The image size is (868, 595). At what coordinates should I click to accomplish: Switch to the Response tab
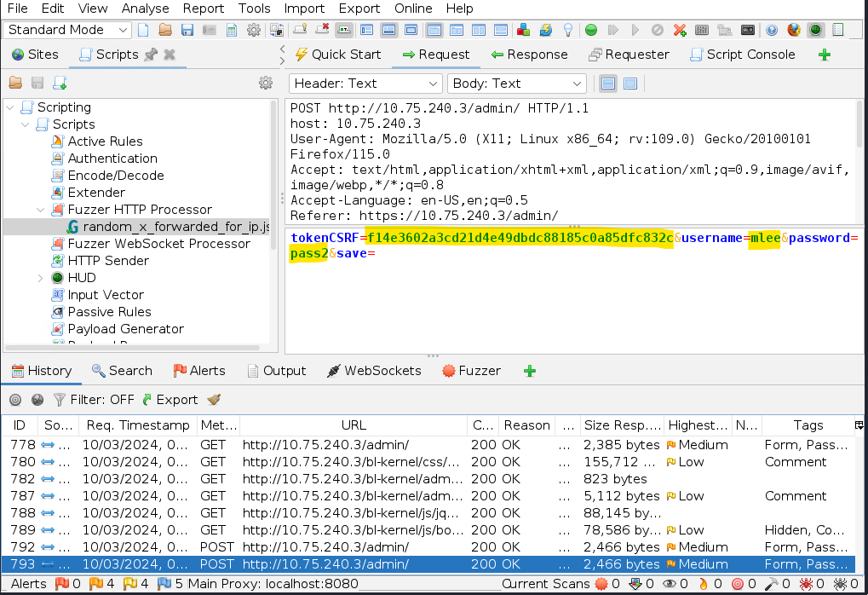(x=529, y=55)
